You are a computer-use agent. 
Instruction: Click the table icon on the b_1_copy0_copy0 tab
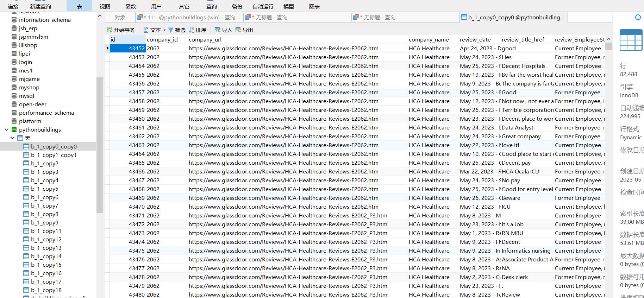click(464, 17)
